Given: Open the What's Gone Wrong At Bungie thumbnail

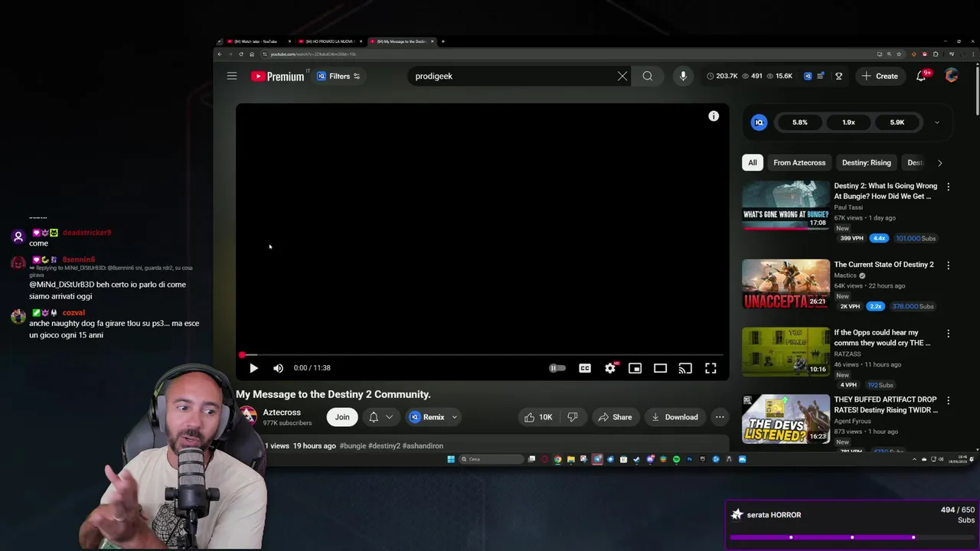Looking at the screenshot, I should (786, 205).
